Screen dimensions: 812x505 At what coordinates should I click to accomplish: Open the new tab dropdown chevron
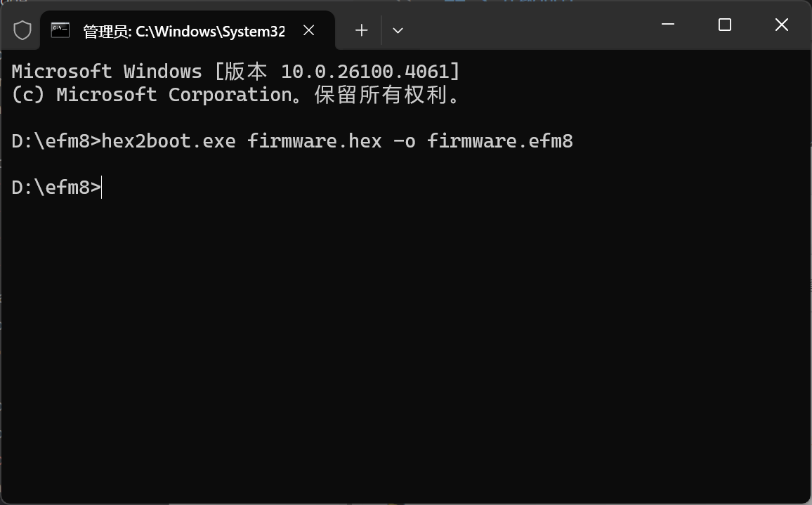398,30
